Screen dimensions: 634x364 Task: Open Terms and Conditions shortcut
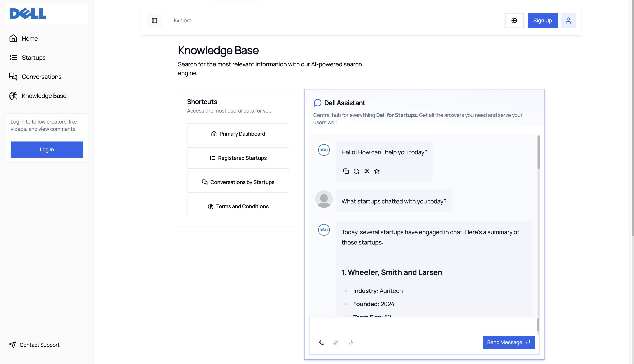(238, 206)
